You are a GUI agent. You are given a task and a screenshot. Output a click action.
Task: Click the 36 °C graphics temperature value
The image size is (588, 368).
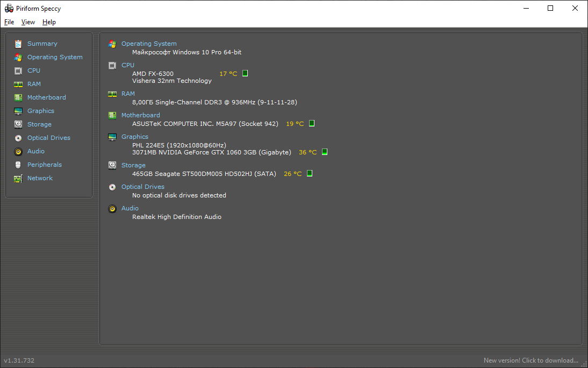(x=308, y=152)
